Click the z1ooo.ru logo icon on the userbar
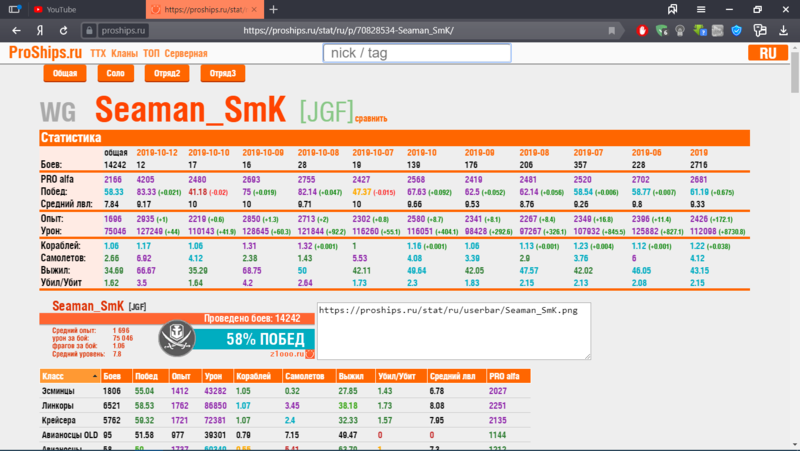 310,354
